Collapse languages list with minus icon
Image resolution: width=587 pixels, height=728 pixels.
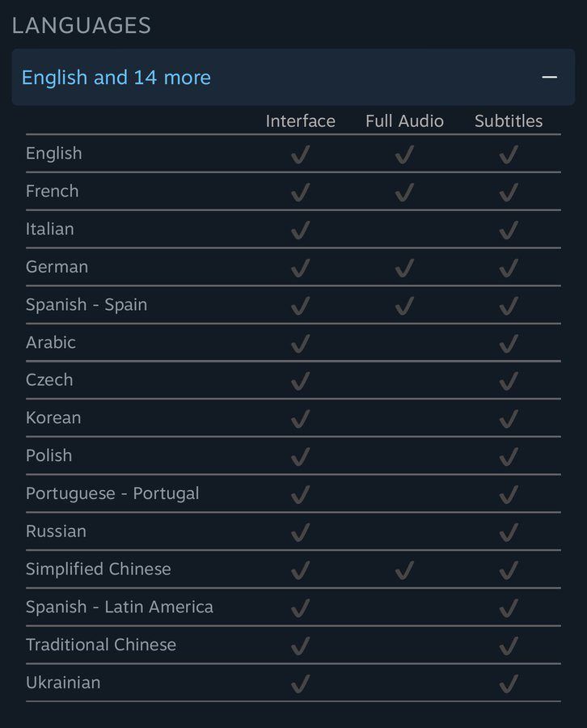coord(550,78)
